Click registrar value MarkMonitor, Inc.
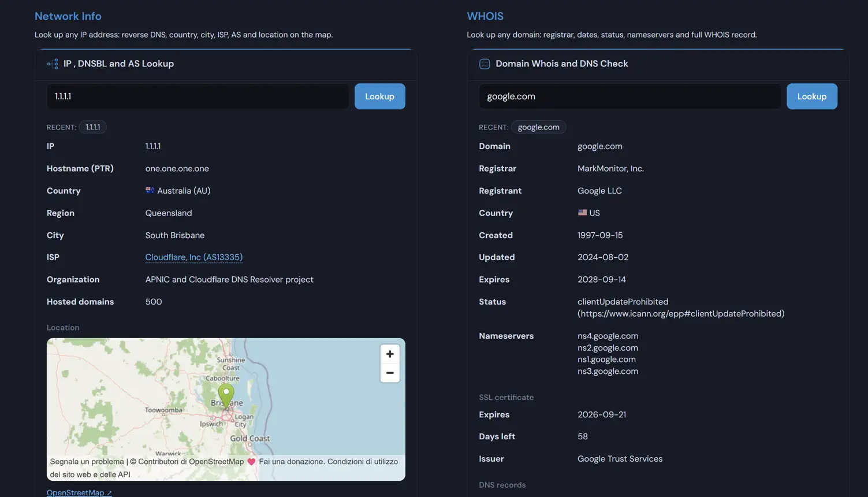 610,169
